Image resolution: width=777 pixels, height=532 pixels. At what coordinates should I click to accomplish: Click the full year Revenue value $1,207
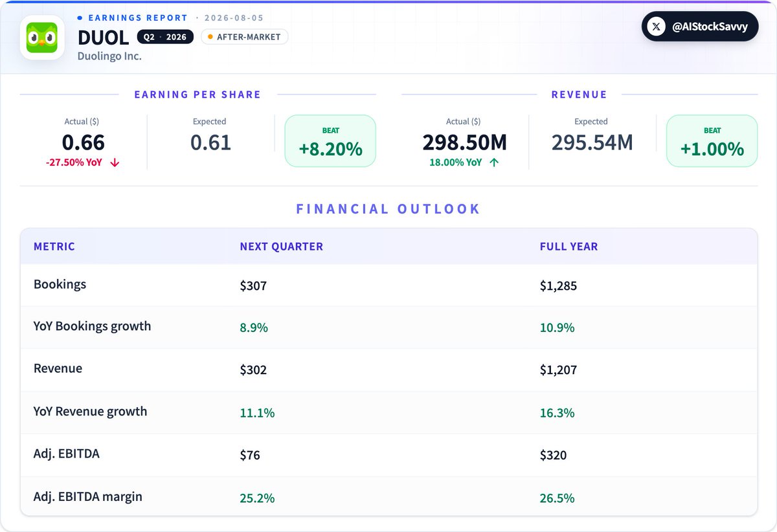point(558,370)
